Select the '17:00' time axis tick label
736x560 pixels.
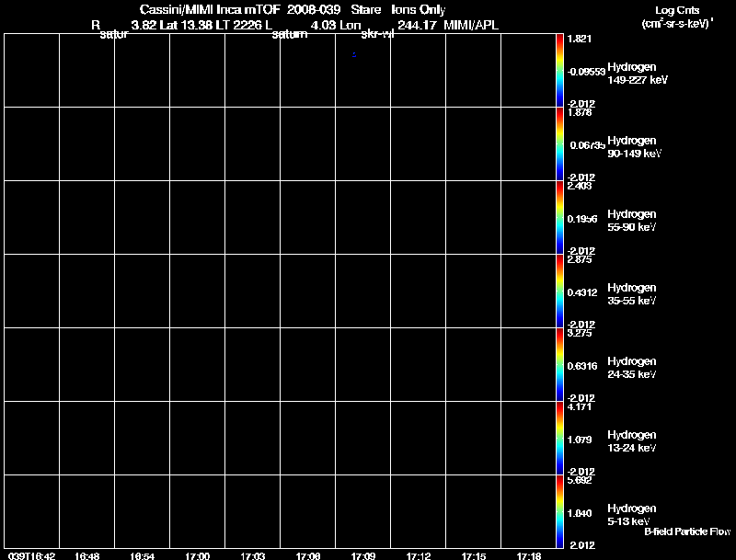198,555
